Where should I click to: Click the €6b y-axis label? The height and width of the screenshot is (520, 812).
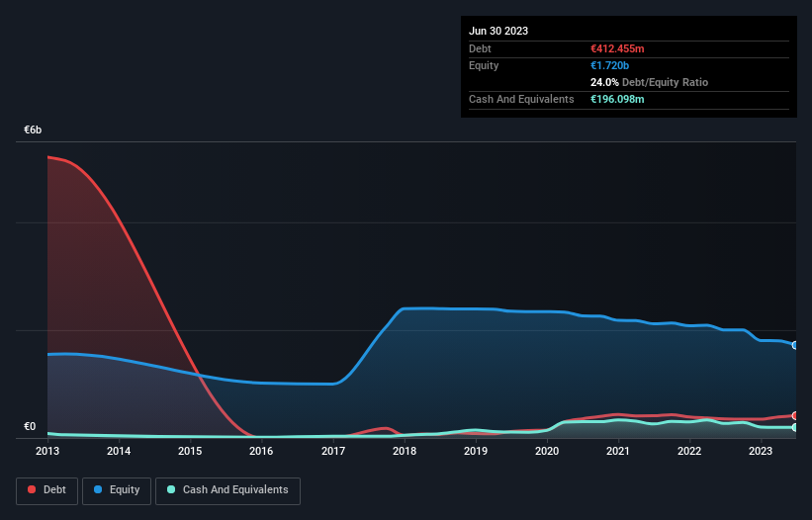pyautogui.click(x=33, y=130)
